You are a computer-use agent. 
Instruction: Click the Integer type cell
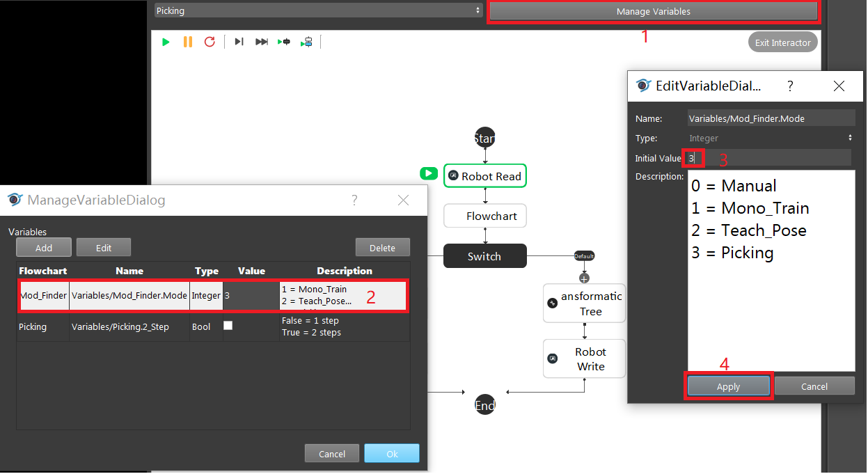point(207,295)
